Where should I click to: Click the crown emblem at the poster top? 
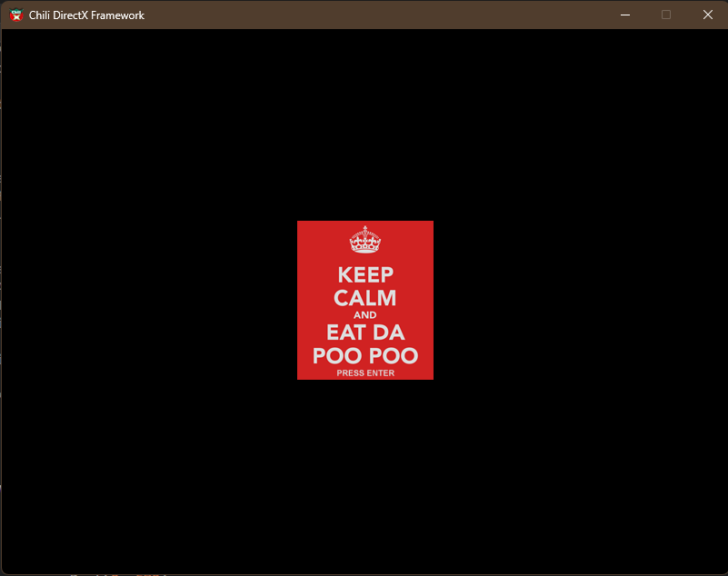point(364,241)
